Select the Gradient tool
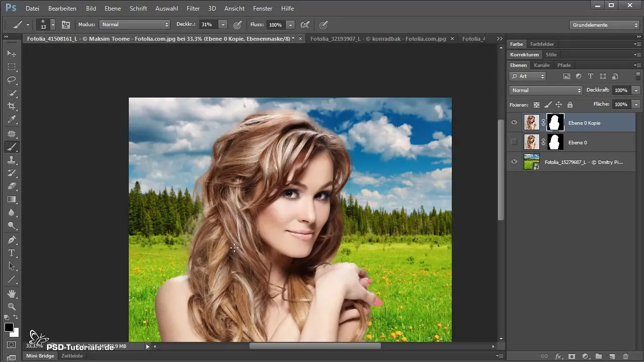The height and width of the screenshot is (362, 644). tap(12, 199)
